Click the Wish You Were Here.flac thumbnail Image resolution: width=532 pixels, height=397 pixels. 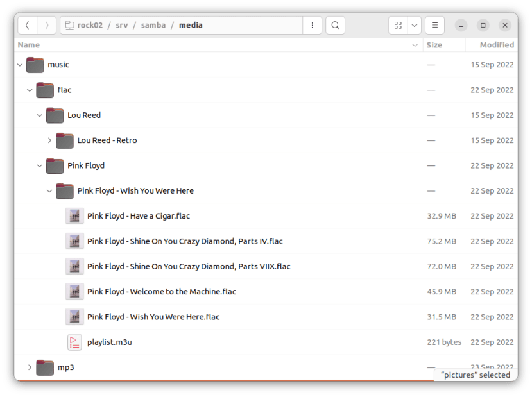pos(74,317)
